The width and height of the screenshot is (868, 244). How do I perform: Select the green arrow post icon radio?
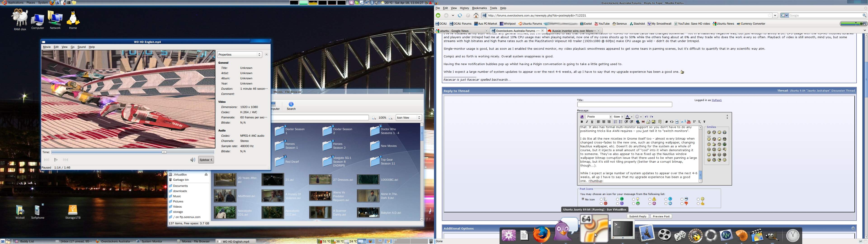pos(618,199)
